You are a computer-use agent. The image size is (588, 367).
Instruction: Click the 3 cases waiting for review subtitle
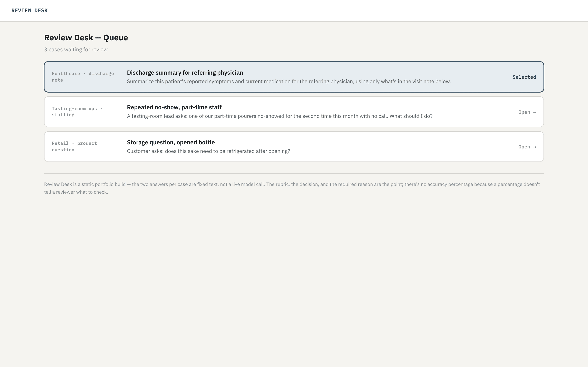(76, 50)
